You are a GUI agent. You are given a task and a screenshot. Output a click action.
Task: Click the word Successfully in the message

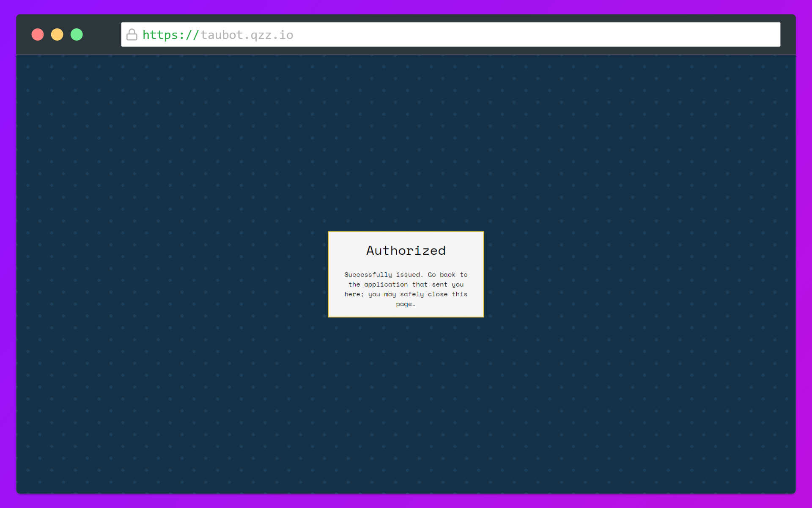[x=368, y=275]
